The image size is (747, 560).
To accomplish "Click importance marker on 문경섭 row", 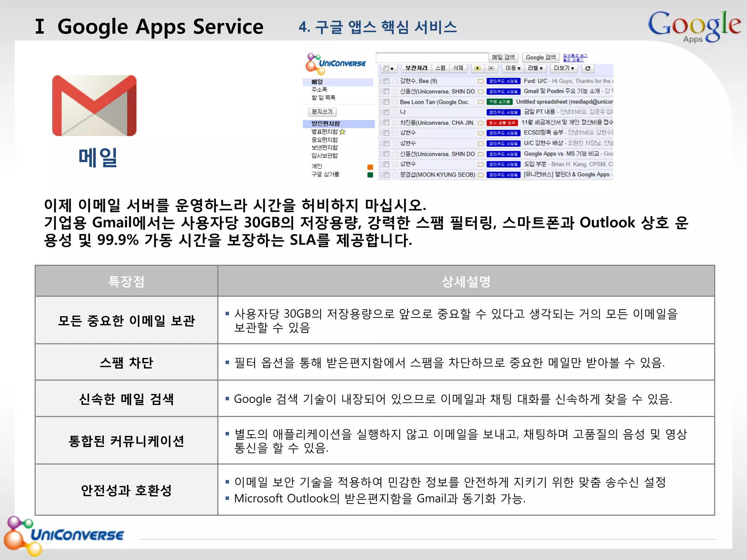I will (481, 175).
